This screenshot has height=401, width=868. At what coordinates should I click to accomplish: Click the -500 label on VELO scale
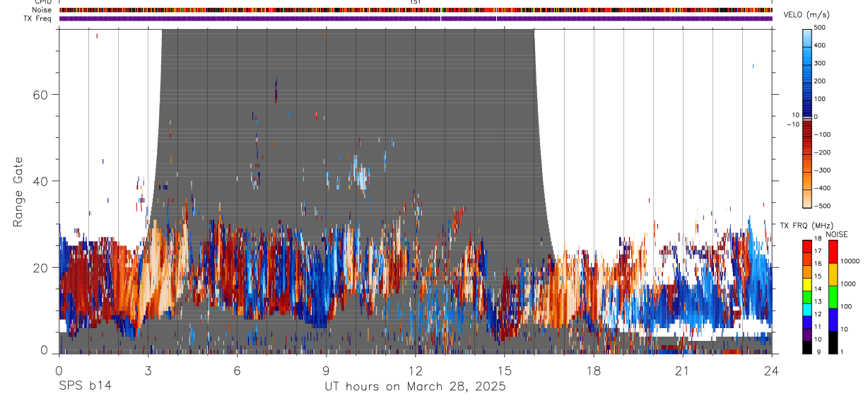[x=823, y=206]
